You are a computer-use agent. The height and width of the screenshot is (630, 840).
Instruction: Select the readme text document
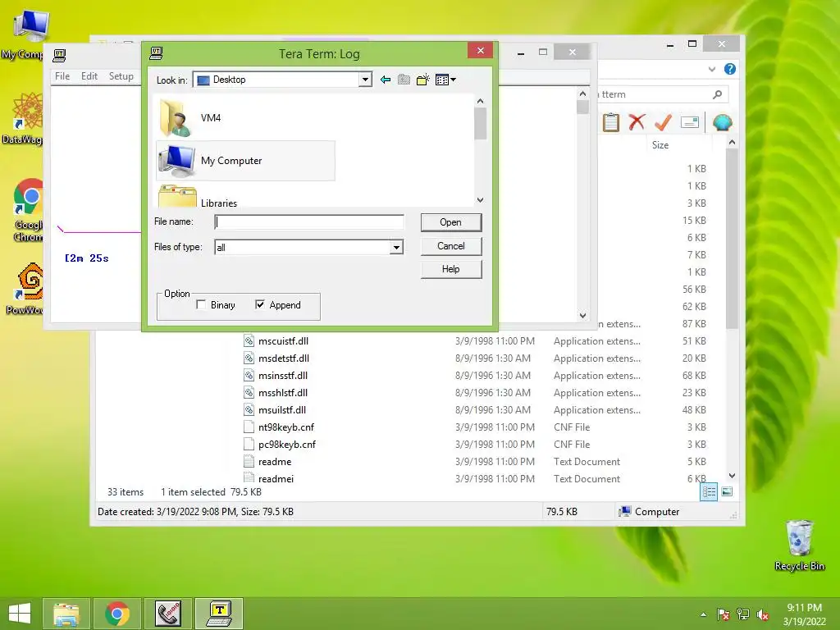coord(275,461)
